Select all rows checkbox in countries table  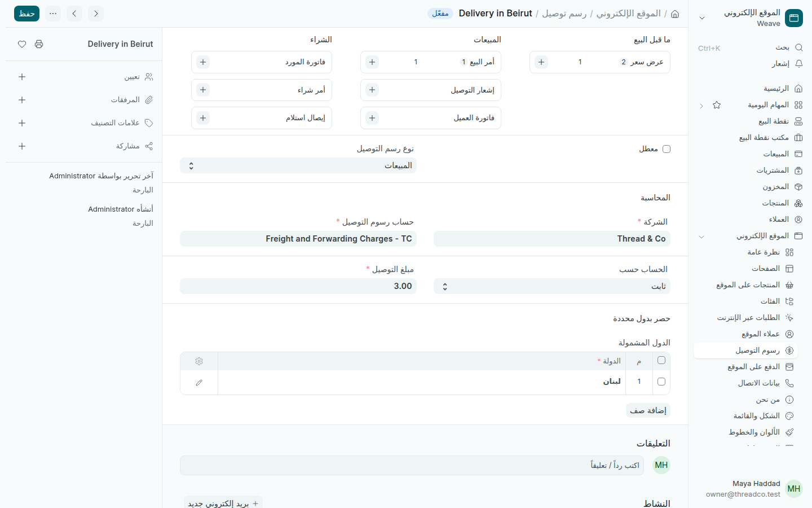661,360
